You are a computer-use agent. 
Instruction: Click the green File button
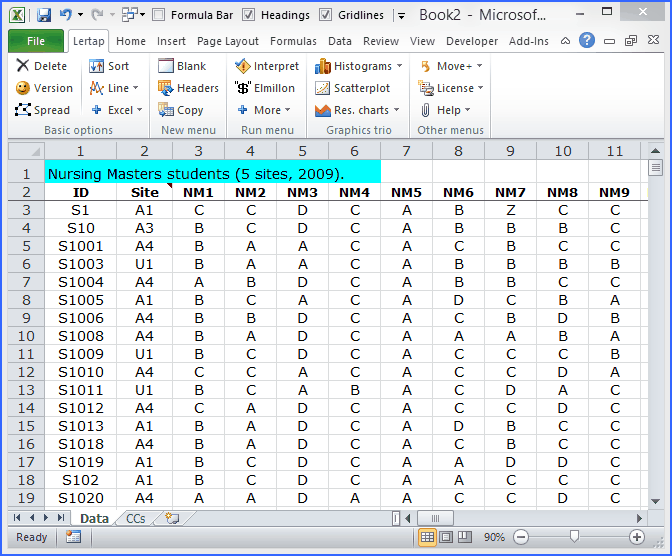pyautogui.click(x=35, y=41)
